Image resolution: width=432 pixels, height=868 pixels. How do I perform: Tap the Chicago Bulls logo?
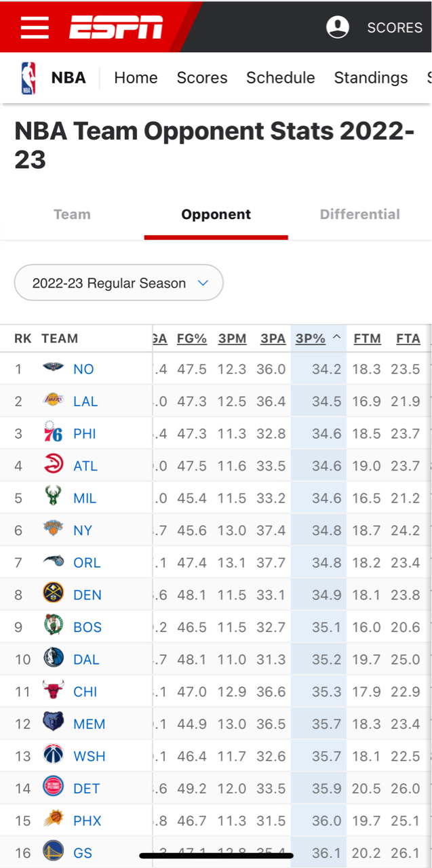click(53, 691)
